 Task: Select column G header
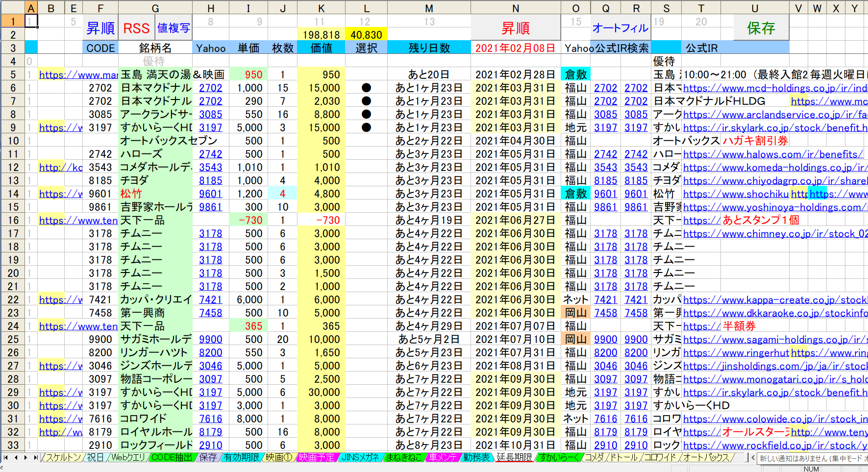[x=155, y=8]
